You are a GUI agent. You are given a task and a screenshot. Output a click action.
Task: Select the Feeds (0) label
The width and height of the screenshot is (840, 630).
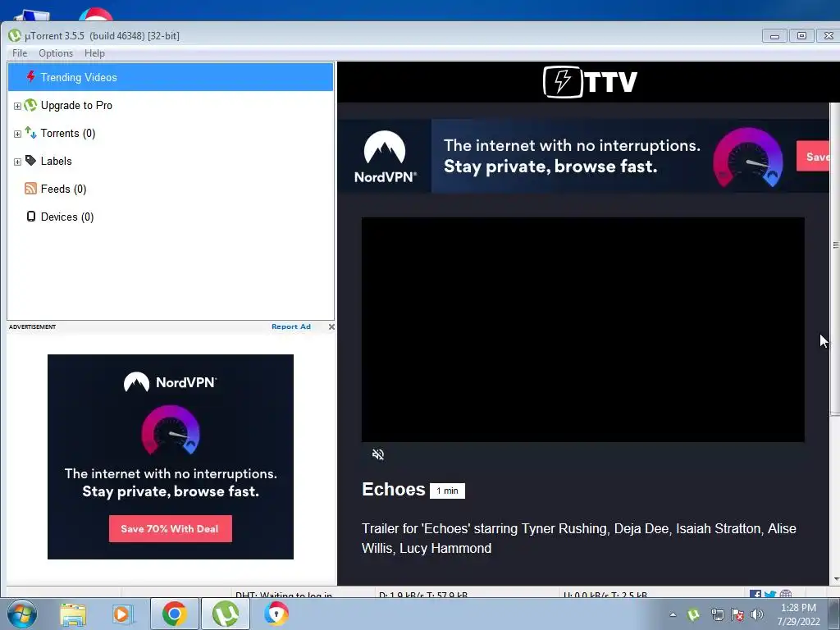(x=63, y=189)
